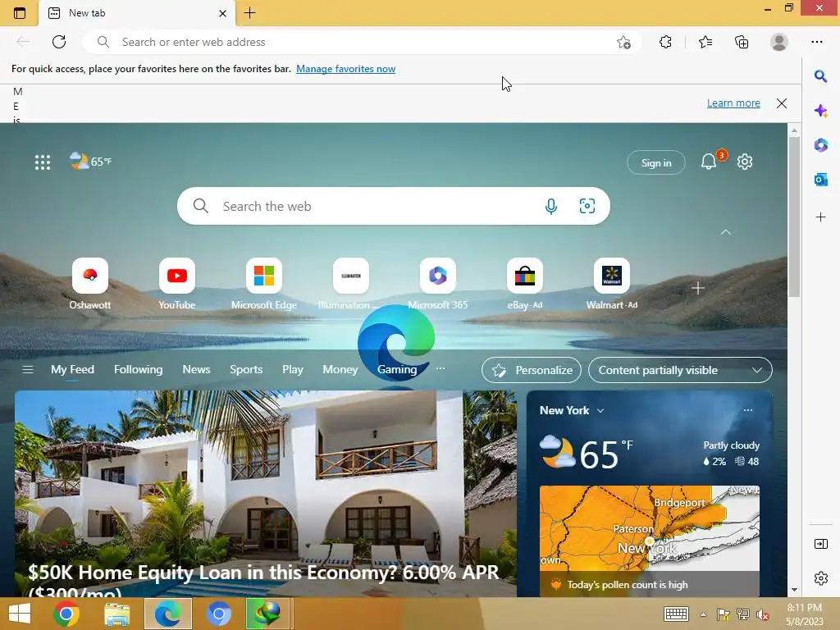Open sidebar Search magnifier icon
The height and width of the screenshot is (630, 840).
[820, 76]
